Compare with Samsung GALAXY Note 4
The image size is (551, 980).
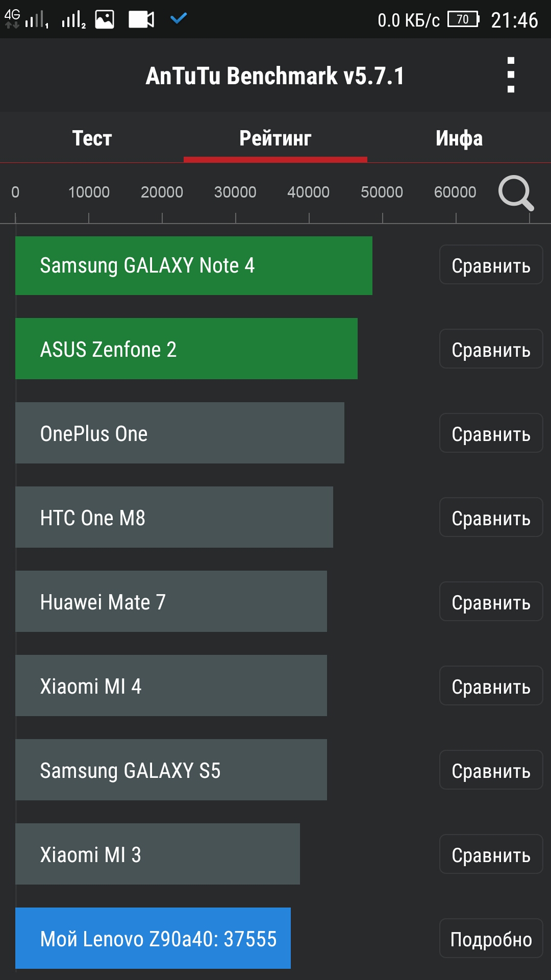[491, 265]
